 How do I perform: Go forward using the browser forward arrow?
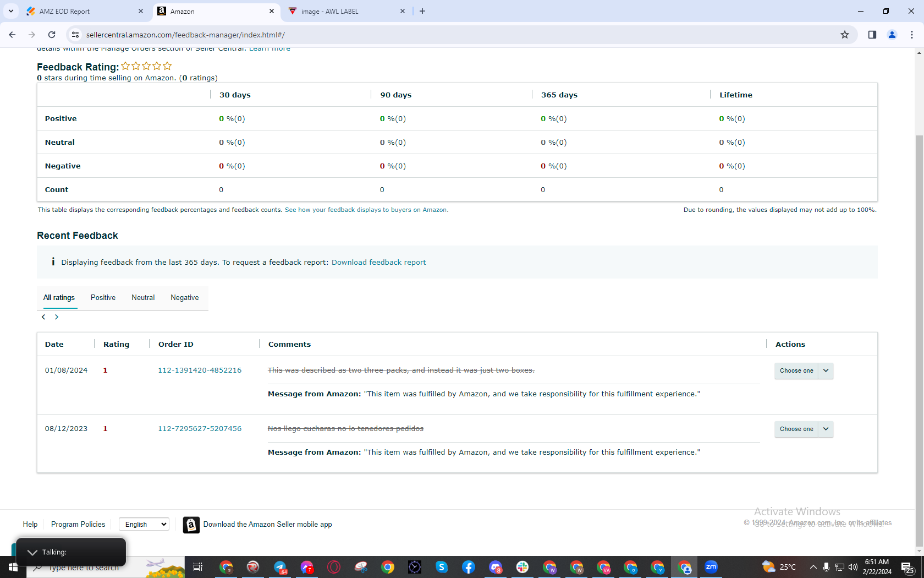click(32, 35)
